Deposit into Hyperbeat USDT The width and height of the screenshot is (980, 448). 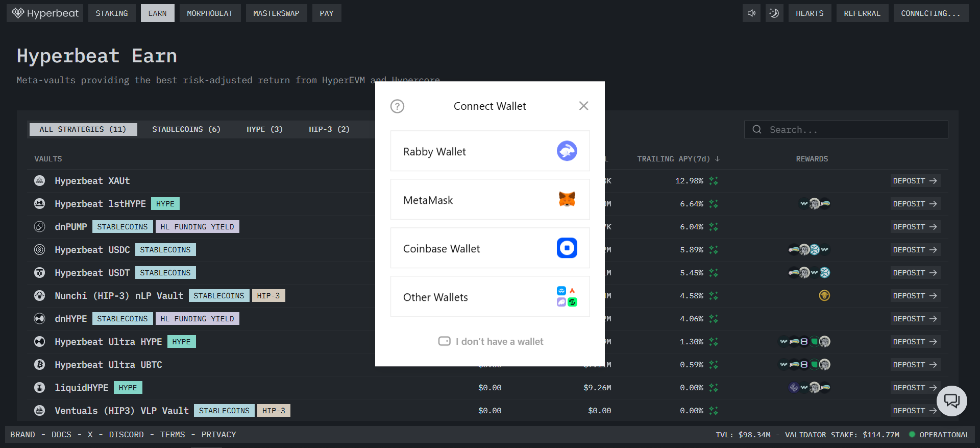[915, 273]
